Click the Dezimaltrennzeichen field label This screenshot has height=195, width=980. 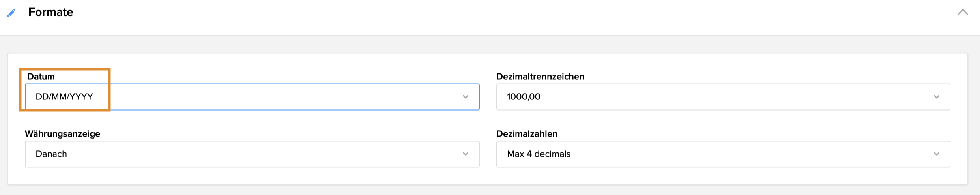coord(540,77)
